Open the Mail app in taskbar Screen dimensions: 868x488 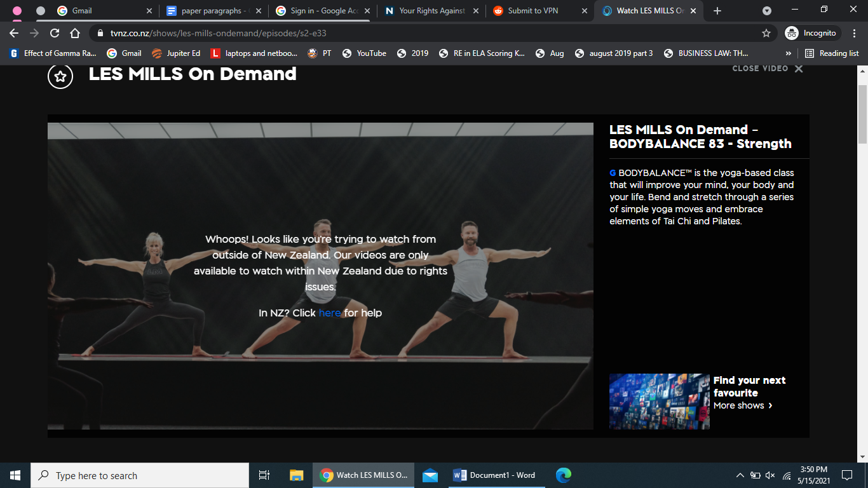(x=430, y=475)
